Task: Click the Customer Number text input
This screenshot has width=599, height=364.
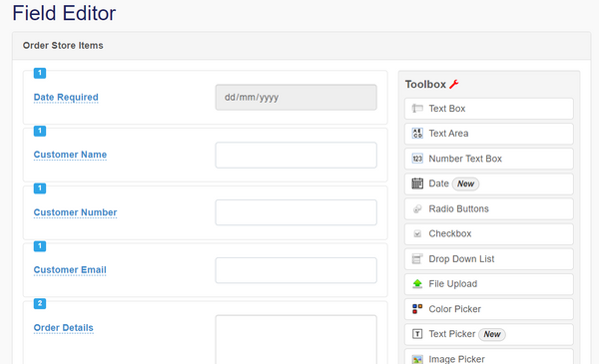Action: [x=297, y=212]
